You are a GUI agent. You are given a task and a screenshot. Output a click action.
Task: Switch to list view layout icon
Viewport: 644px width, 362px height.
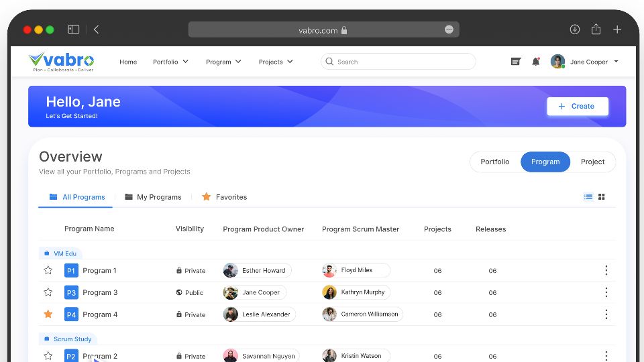[588, 197]
